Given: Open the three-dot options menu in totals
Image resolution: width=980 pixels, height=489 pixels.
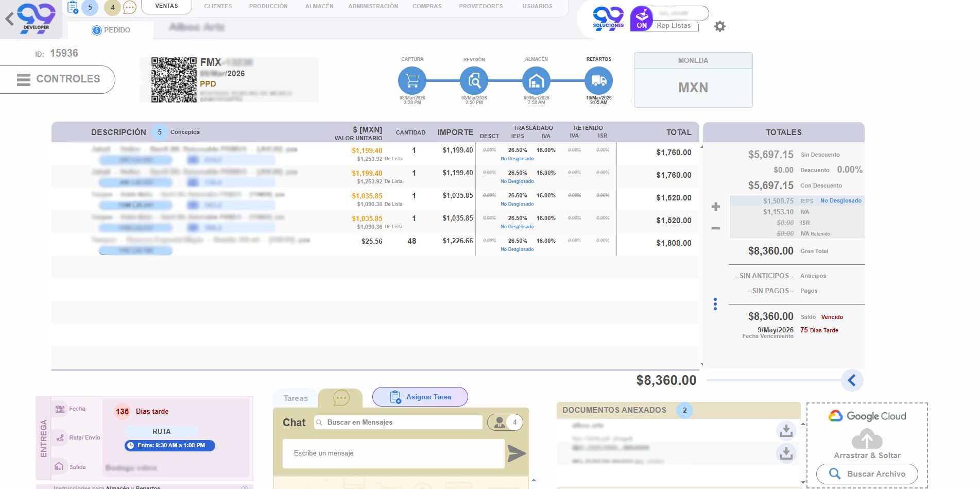Looking at the screenshot, I should pos(715,304).
